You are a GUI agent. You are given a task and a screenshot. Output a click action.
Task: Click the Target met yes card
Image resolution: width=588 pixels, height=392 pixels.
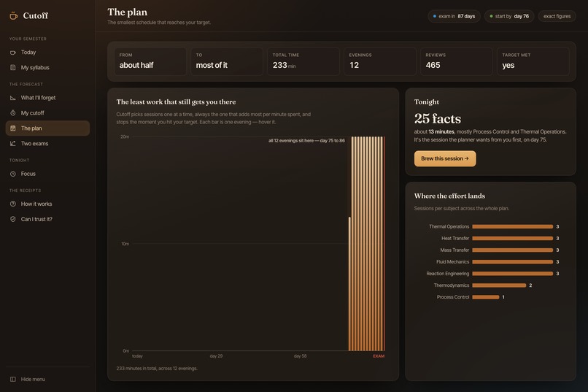tap(533, 61)
